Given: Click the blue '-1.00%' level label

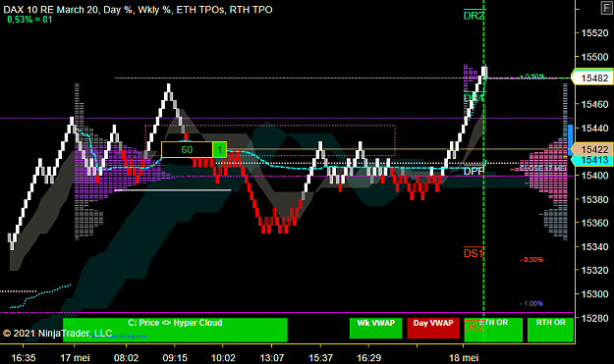Looking at the screenshot, I should (531, 303).
